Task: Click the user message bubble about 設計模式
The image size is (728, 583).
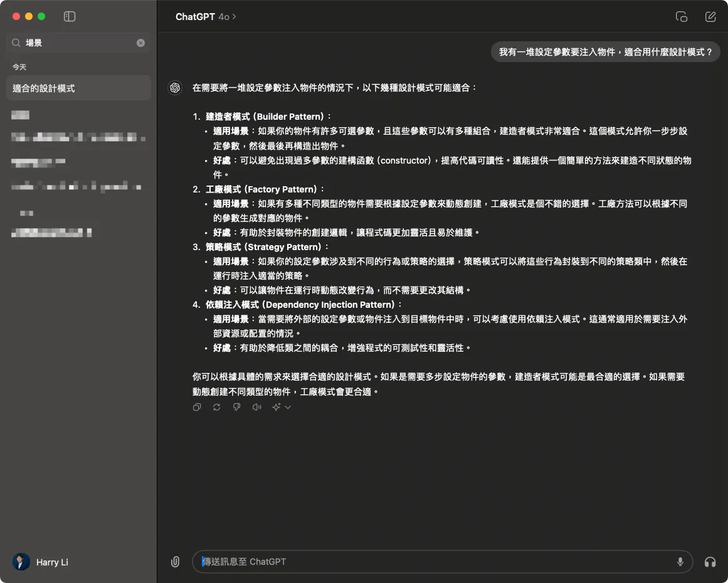Action: 605,52
